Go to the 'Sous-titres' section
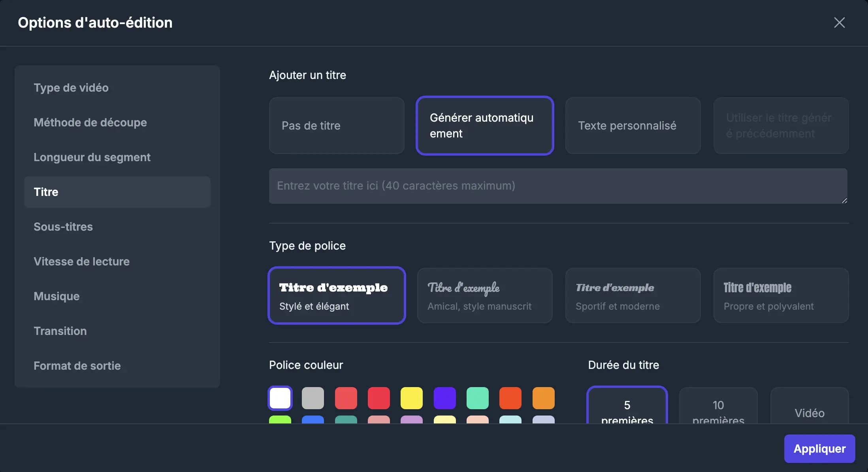The image size is (868, 472). click(63, 227)
